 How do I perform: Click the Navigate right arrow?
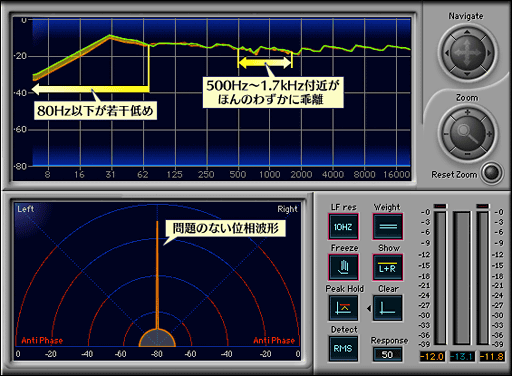tap(489, 53)
